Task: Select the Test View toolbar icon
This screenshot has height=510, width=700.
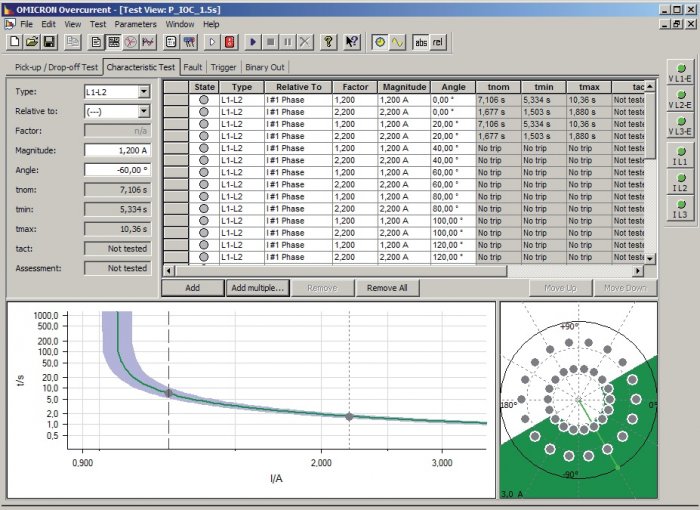Action: pos(113,42)
